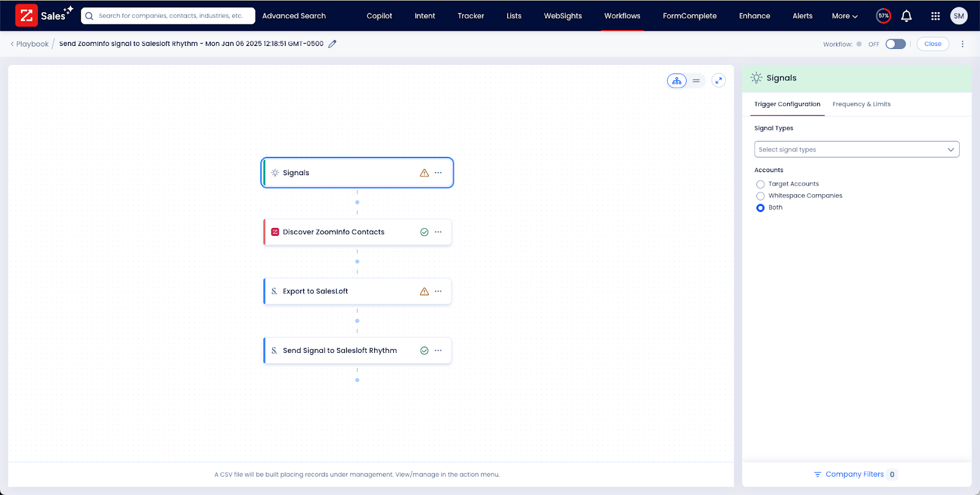Open the Tracker menu item
The width and height of the screenshot is (980, 495).
[470, 16]
